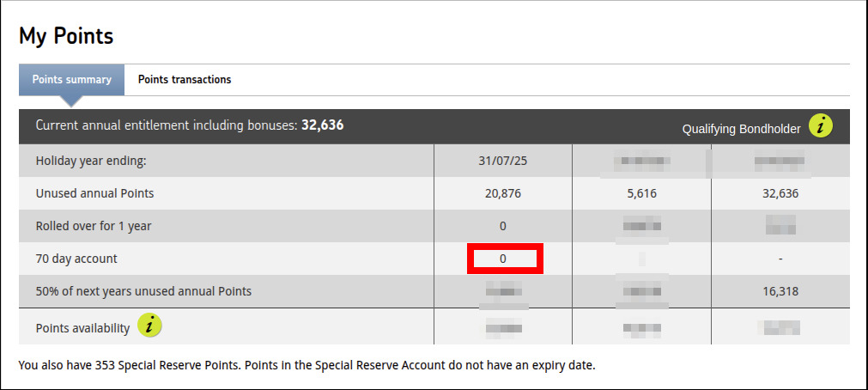Switch to the Points transactions tab
868x390 pixels.
[x=185, y=80]
